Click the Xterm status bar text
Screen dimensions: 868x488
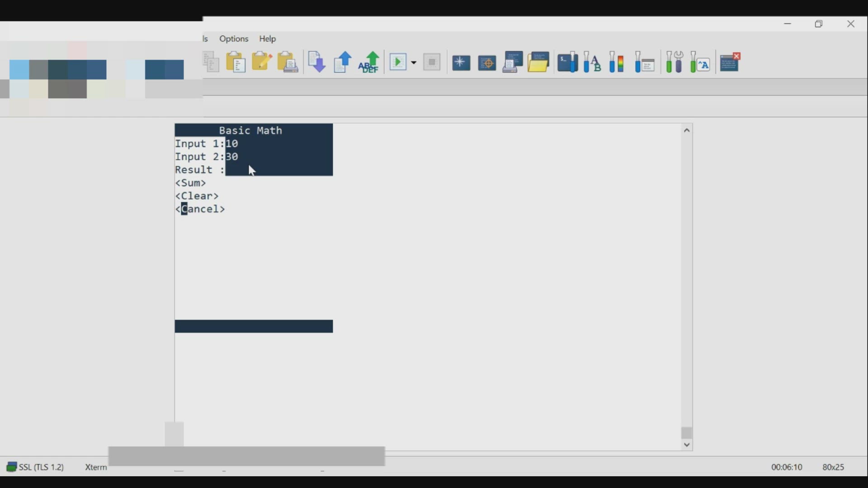[x=96, y=467]
